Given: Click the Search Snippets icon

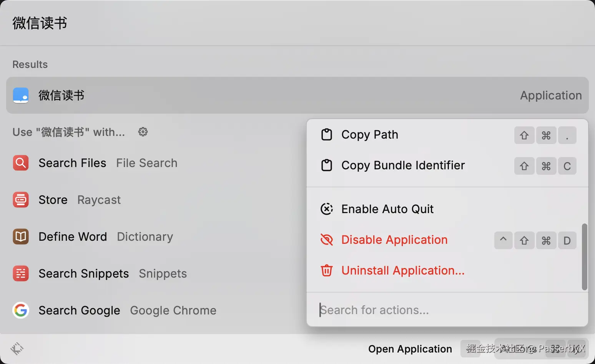Looking at the screenshot, I should 21,273.
